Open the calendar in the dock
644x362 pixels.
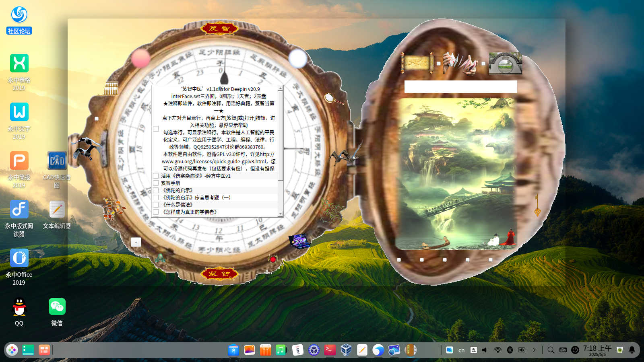[297, 350]
